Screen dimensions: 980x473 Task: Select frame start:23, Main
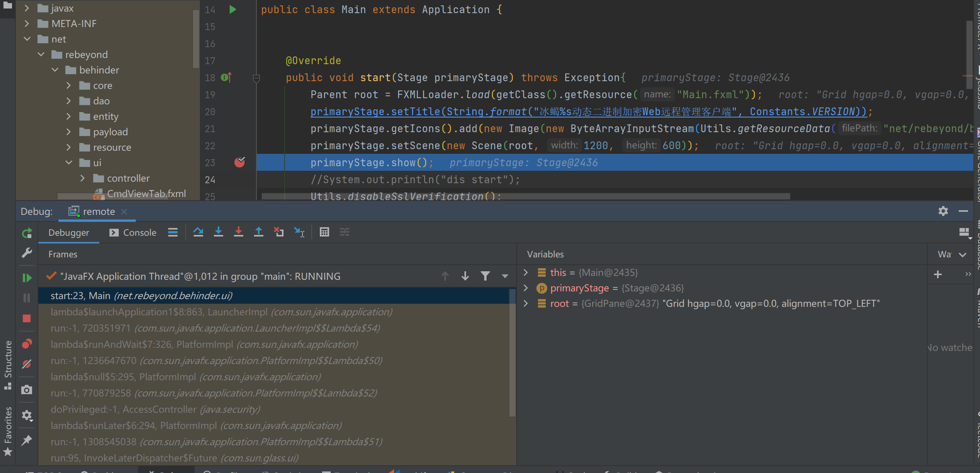click(274, 296)
